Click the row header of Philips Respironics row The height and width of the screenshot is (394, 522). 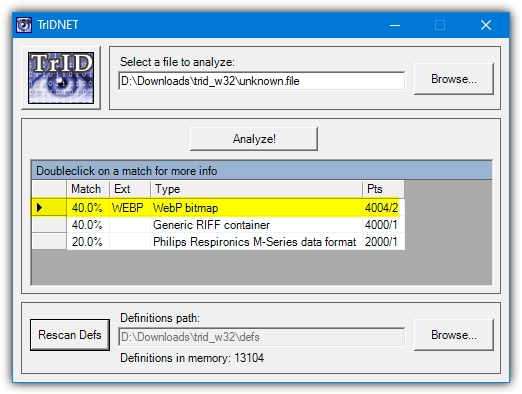click(49, 242)
